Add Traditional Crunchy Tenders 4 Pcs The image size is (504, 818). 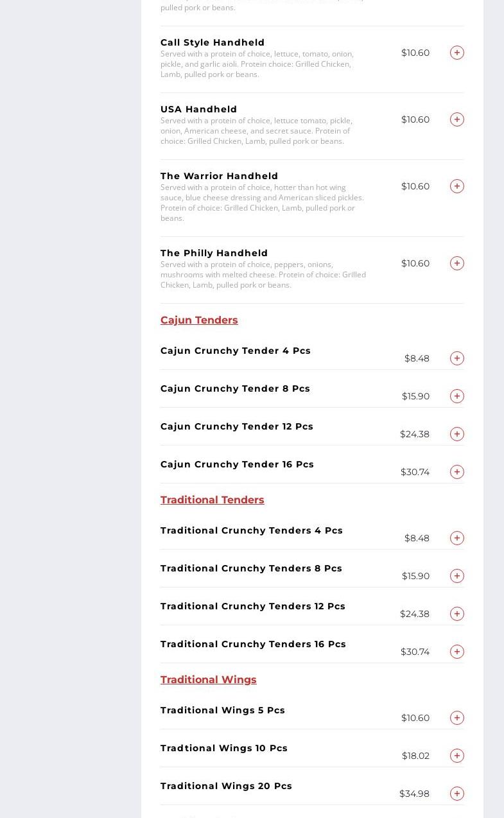(457, 538)
